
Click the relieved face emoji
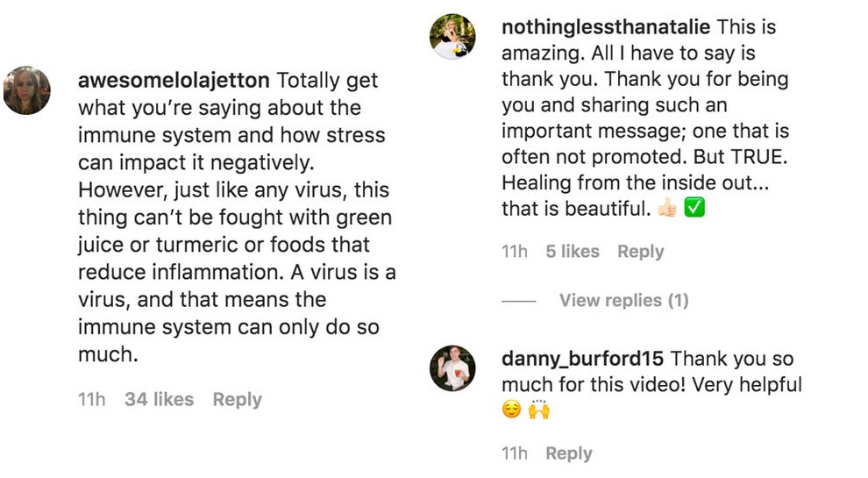(x=511, y=410)
